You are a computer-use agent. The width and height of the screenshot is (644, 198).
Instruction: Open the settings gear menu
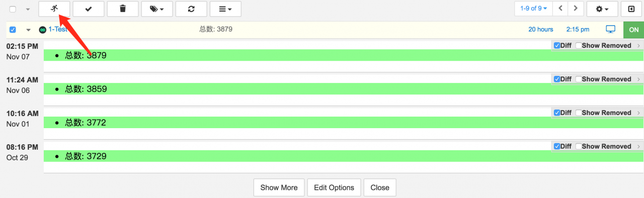coord(602,9)
